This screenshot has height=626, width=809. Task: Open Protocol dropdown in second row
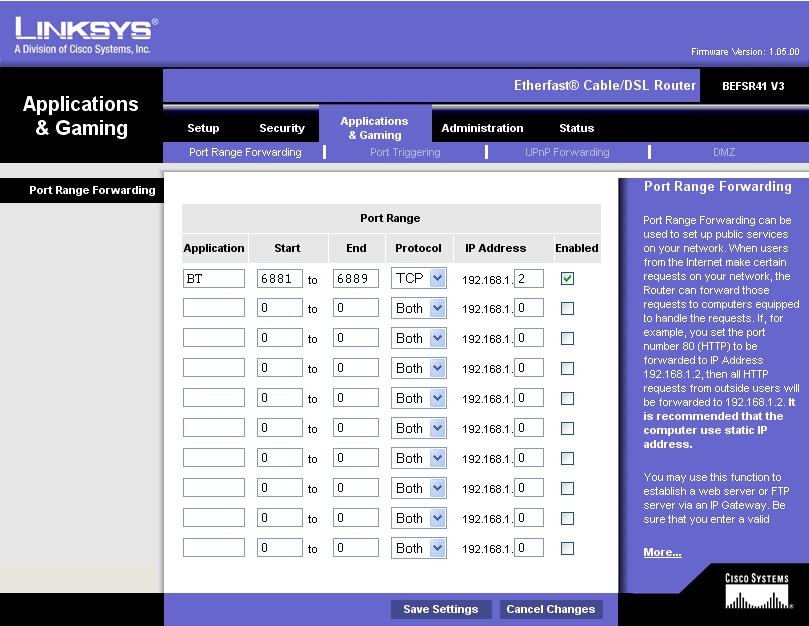tap(418, 309)
